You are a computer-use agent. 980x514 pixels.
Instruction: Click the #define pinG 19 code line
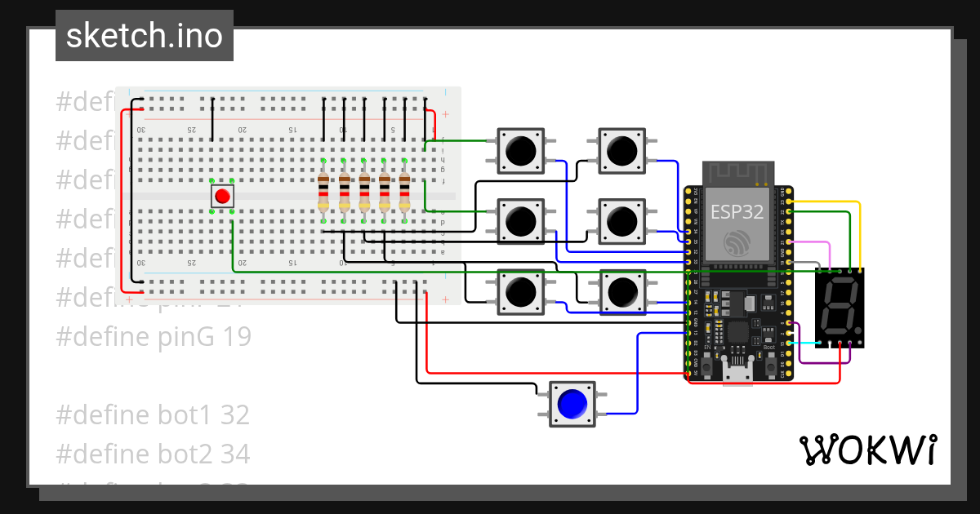[153, 336]
